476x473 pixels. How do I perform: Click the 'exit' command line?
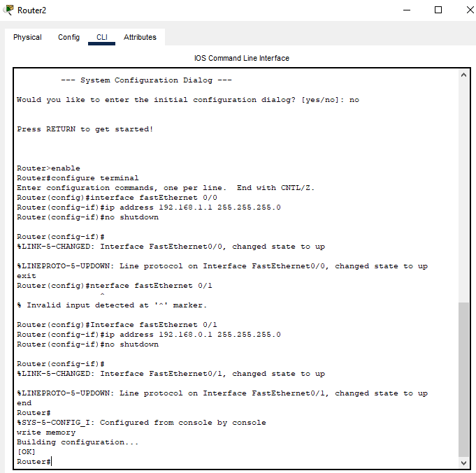[27, 276]
